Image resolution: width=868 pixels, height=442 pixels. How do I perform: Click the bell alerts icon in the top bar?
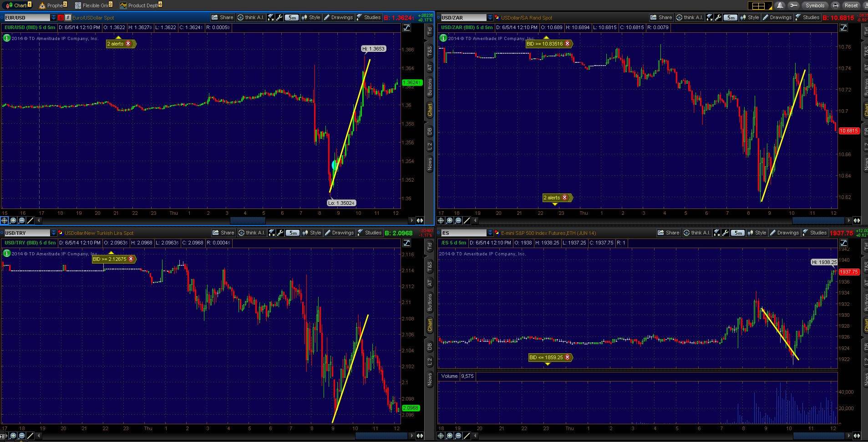tap(780, 5)
